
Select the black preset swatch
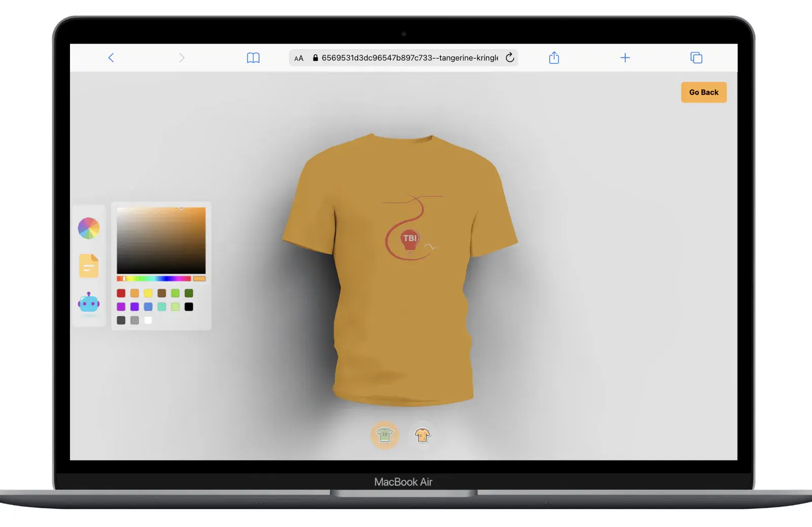coord(189,307)
